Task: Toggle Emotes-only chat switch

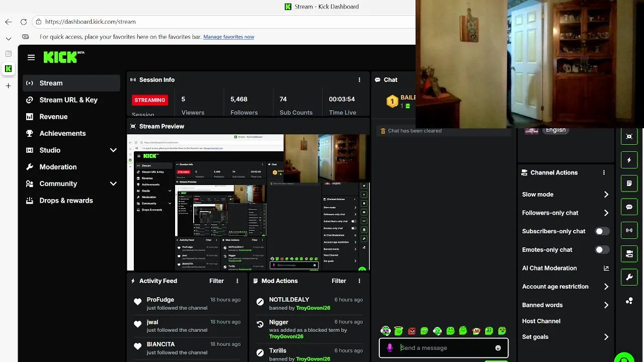Action: pyautogui.click(x=602, y=250)
